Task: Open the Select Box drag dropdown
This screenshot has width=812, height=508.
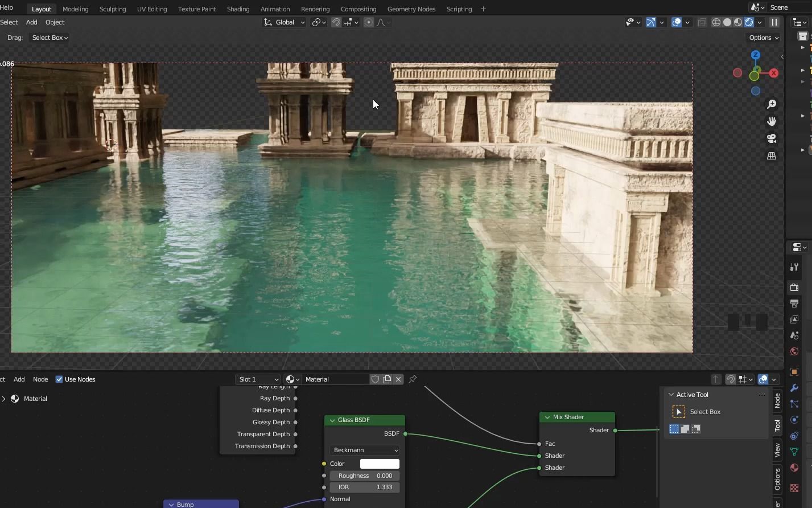Action: point(50,38)
